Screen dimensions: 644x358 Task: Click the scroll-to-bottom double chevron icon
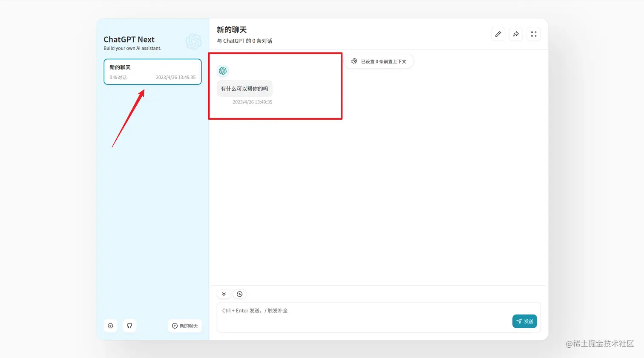[224, 294]
